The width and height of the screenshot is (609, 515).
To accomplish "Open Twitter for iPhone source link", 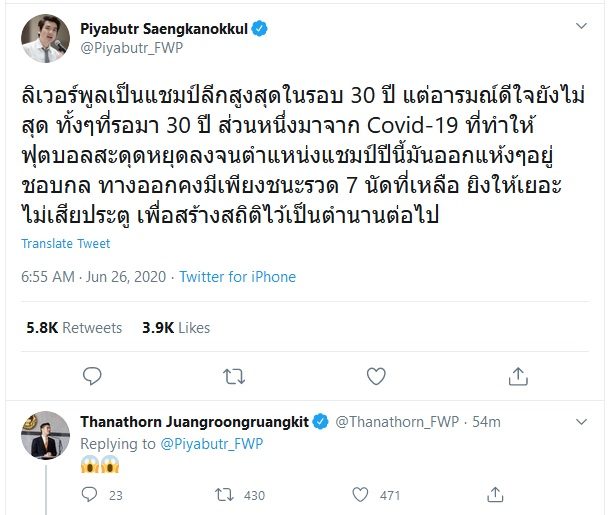I will [237, 277].
